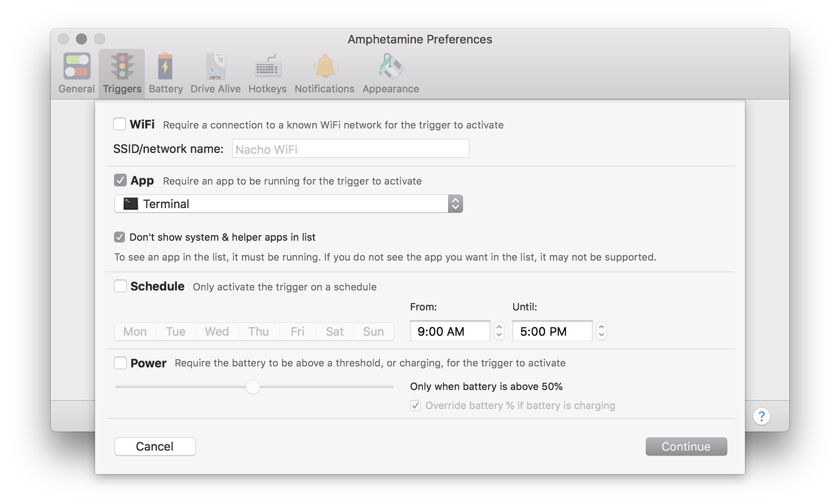Image resolution: width=840 pixels, height=504 pixels.
Task: Click the From time stepper arrows
Action: tap(499, 331)
